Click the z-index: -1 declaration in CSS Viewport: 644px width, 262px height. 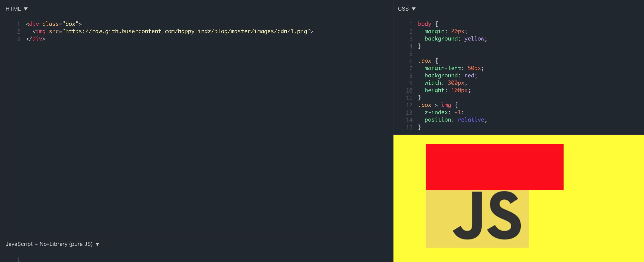[443, 112]
